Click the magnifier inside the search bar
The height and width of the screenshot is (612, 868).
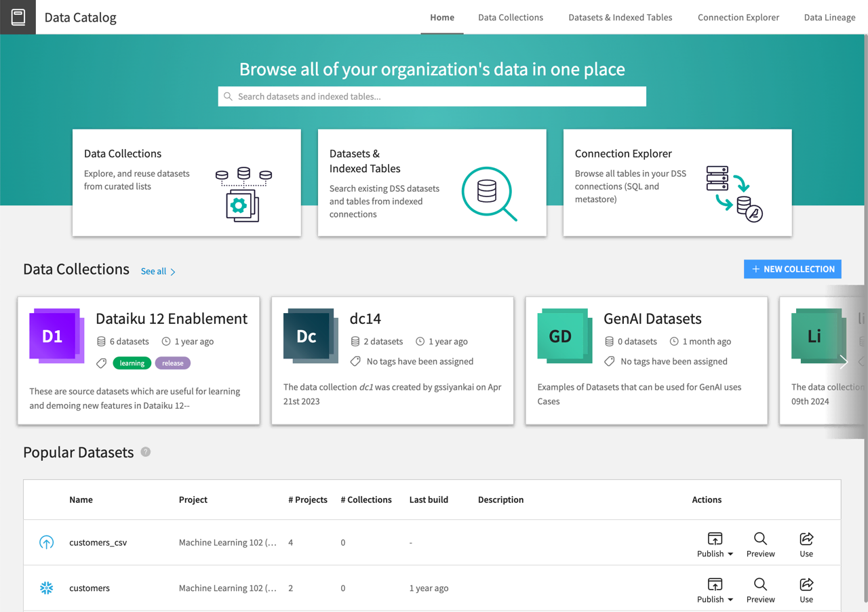pos(229,96)
